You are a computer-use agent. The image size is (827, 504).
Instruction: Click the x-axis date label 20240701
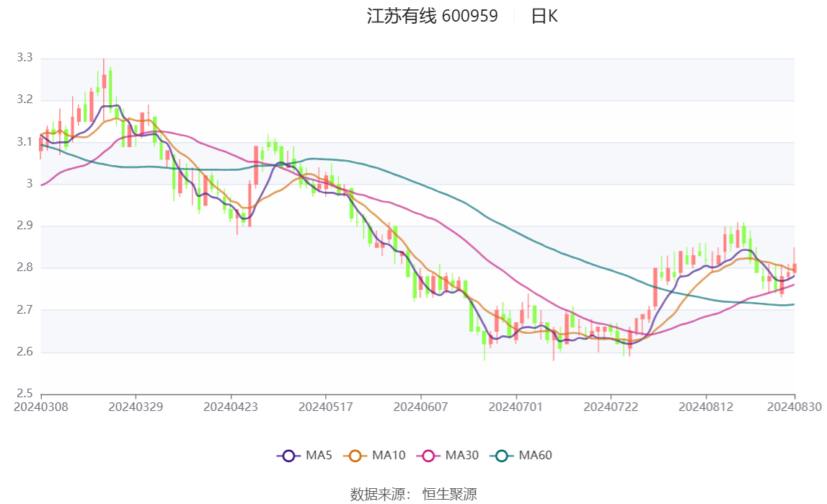pyautogui.click(x=516, y=407)
